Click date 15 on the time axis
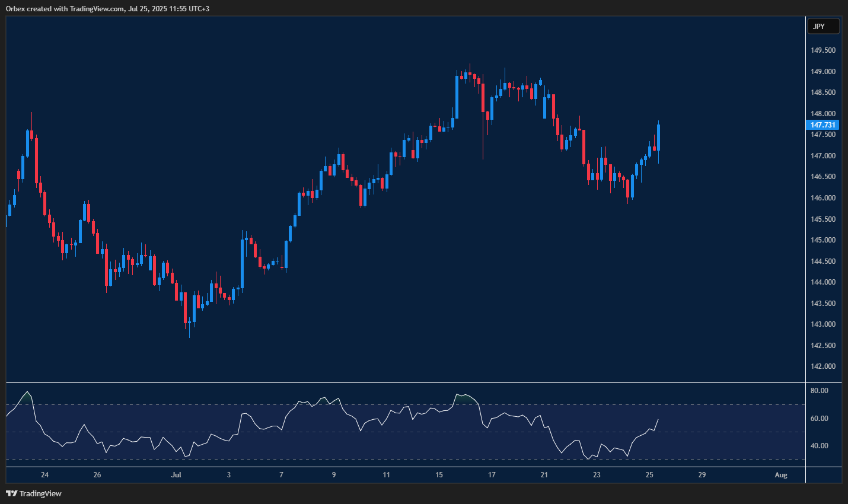The image size is (848, 504). pos(439,475)
